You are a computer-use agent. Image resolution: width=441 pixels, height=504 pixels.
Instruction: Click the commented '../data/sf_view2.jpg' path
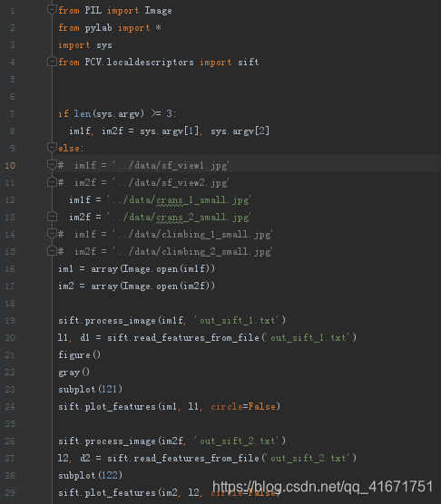[x=171, y=183]
